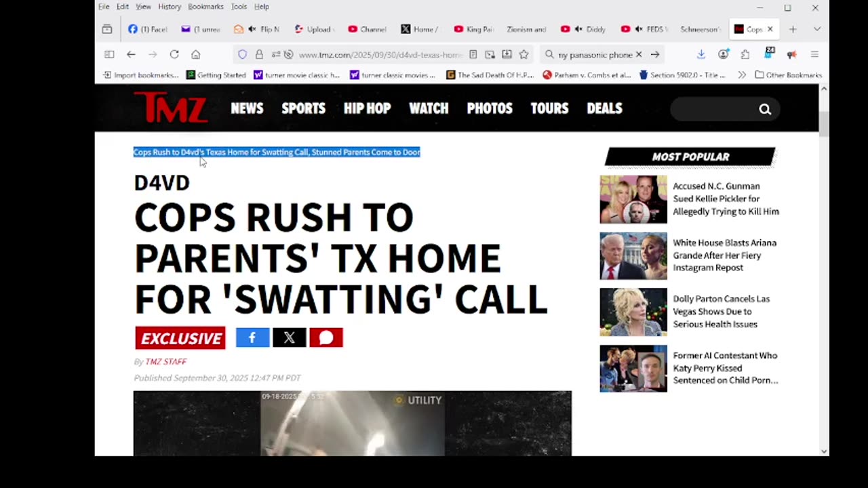Open the PHOTOS nav link
The width and height of the screenshot is (868, 488).
click(490, 108)
